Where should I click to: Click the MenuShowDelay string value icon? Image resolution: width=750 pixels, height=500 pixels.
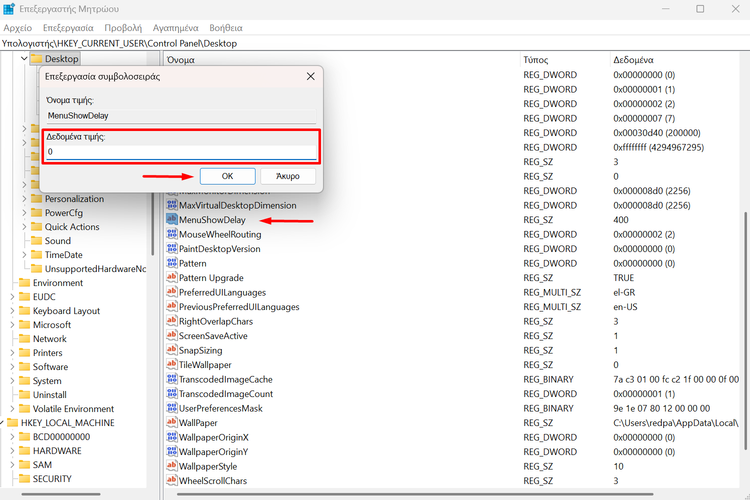[x=171, y=220]
